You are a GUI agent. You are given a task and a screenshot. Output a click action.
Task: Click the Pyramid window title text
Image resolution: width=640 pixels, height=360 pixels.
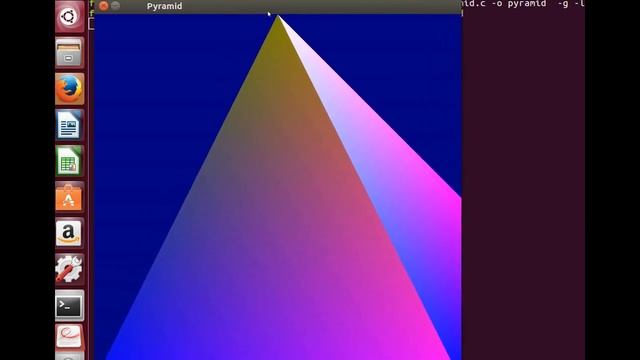pos(164,6)
